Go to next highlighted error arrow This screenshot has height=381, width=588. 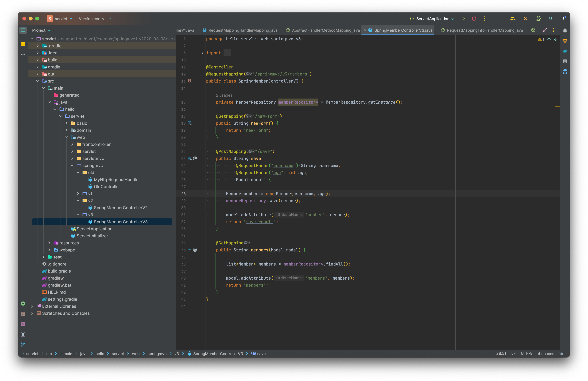click(x=556, y=39)
